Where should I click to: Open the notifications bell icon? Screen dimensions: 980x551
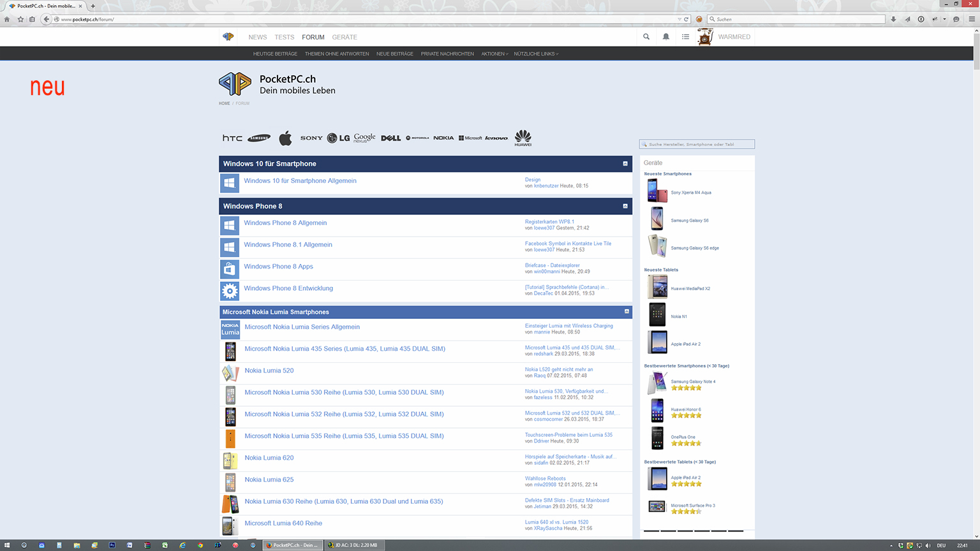pos(666,37)
